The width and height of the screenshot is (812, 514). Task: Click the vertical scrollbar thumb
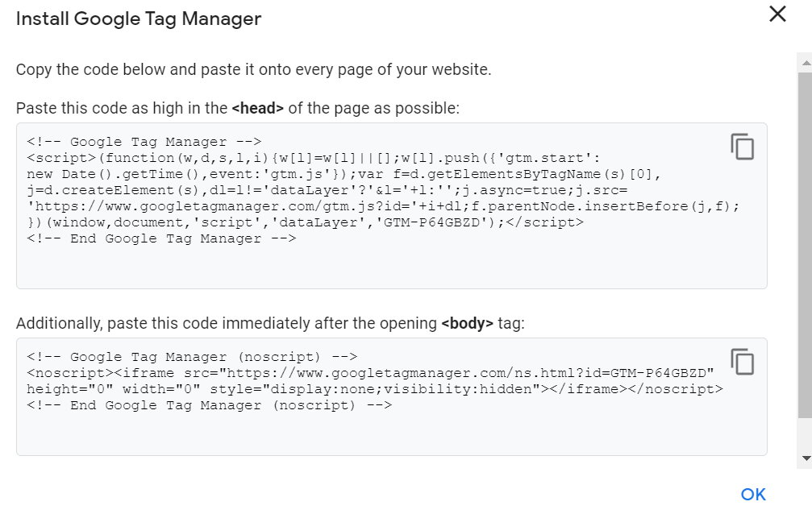(806, 245)
